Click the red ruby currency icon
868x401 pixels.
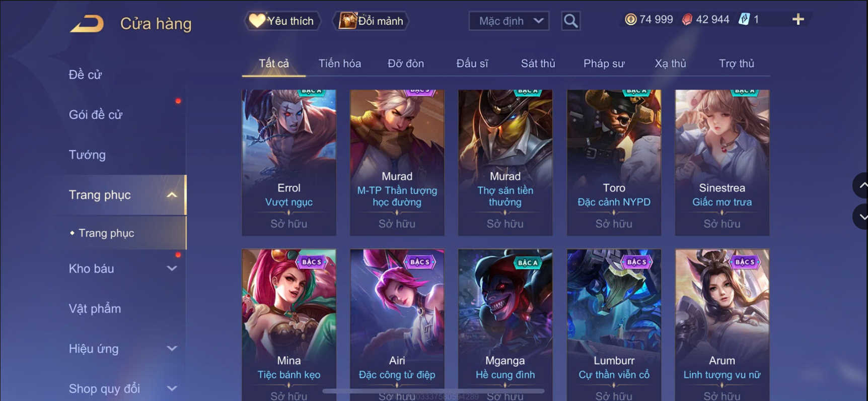click(687, 20)
